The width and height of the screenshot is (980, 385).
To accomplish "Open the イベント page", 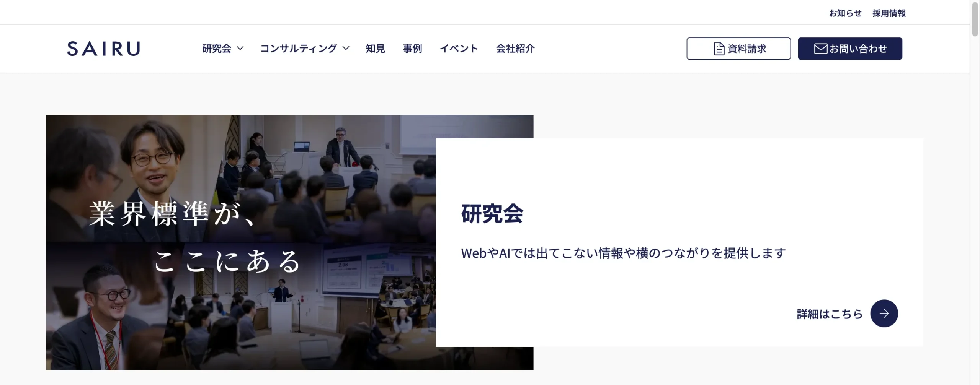I will pyautogui.click(x=459, y=49).
